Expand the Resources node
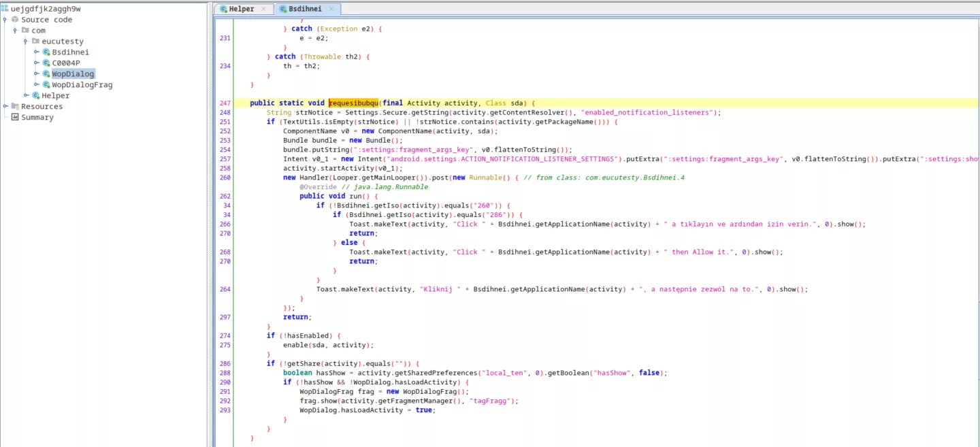Screen dimensions: 980x447 5,107
